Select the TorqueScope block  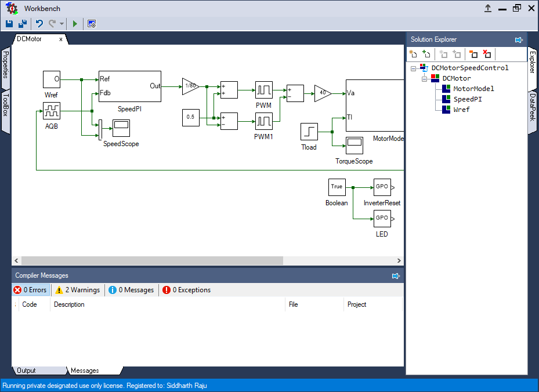pyautogui.click(x=354, y=146)
